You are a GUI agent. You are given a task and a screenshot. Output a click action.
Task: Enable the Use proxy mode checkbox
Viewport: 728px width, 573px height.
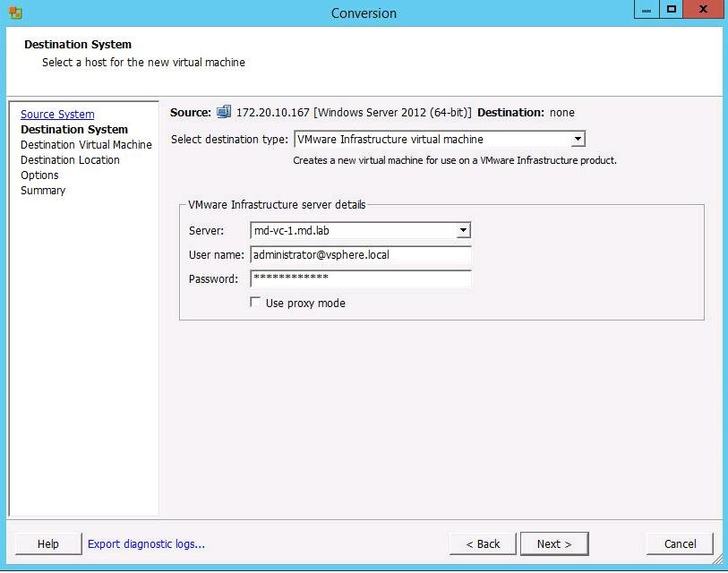[x=255, y=303]
